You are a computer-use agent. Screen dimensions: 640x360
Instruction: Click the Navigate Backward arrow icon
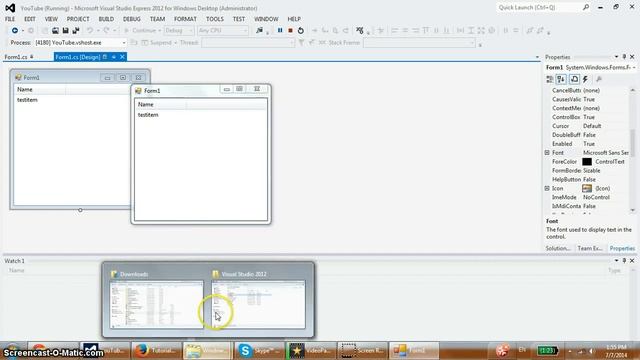coord(15,30)
